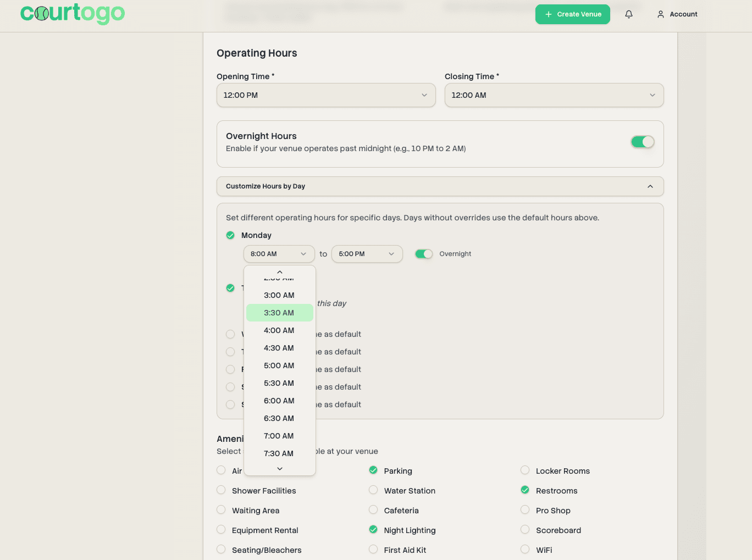
Task: Turn off Monday's Overnight switch
Action: pos(424,254)
